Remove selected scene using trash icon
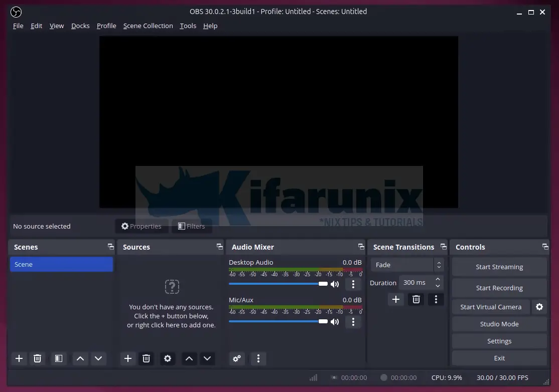Viewport: 559px width, 392px height. tap(37, 358)
